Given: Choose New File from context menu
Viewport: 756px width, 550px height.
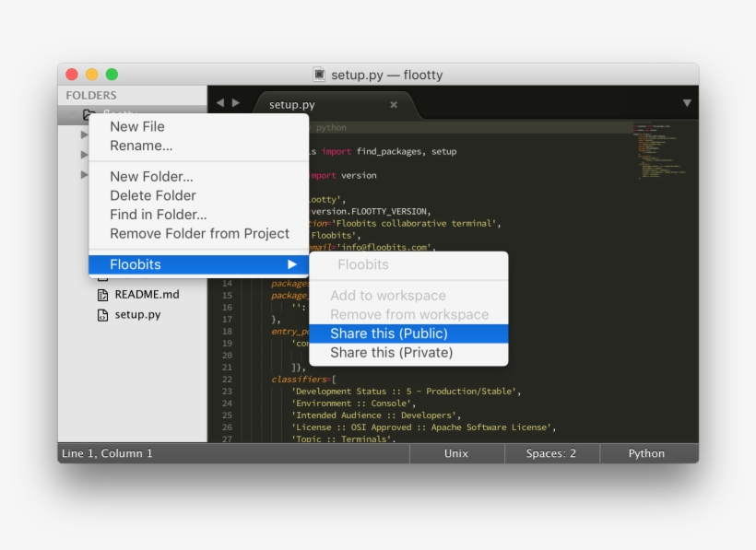Looking at the screenshot, I should pos(137,126).
